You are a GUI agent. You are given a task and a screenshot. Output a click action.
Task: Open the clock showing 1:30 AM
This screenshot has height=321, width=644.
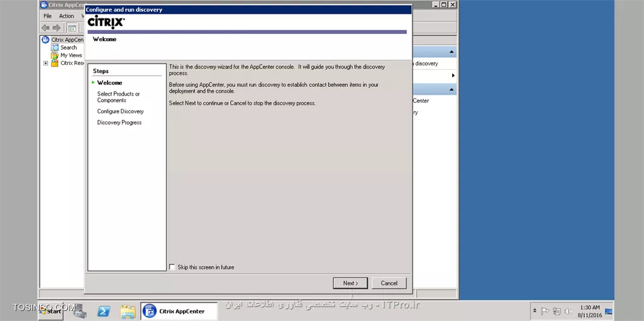click(x=590, y=311)
